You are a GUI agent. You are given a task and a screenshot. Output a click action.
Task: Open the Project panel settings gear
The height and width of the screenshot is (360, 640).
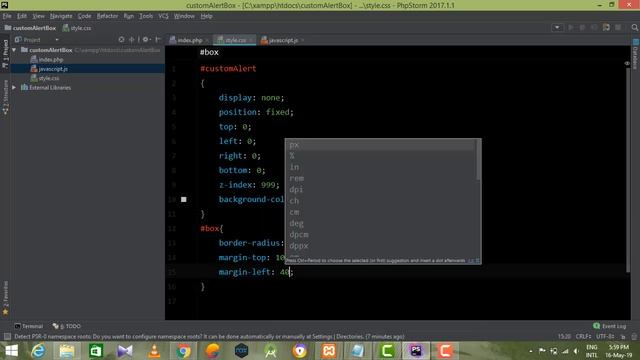point(145,40)
